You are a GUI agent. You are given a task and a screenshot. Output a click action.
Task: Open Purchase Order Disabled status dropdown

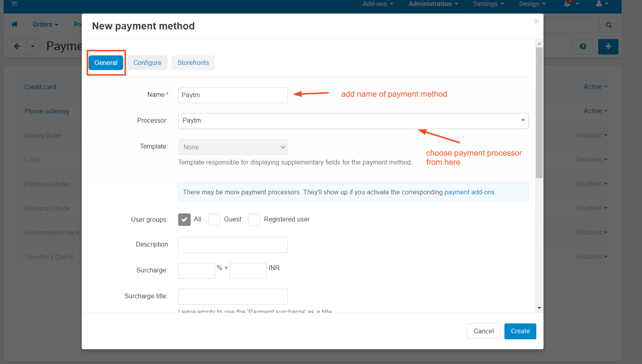pos(592,184)
